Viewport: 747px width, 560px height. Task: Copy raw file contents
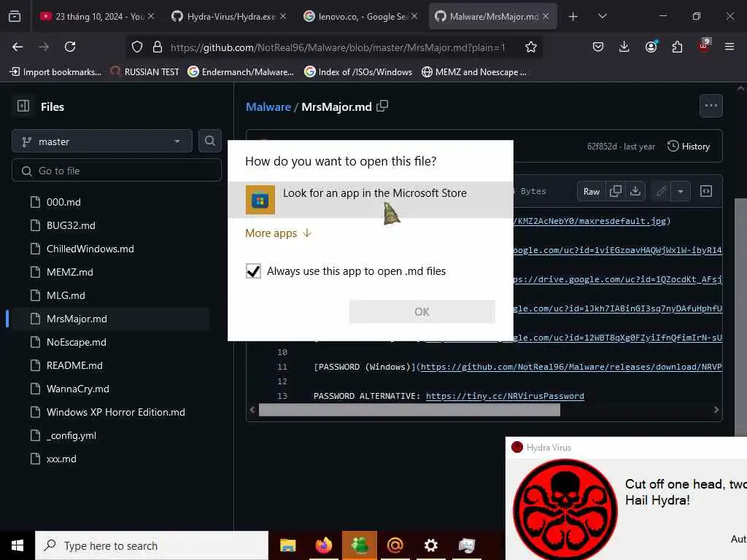click(x=615, y=191)
